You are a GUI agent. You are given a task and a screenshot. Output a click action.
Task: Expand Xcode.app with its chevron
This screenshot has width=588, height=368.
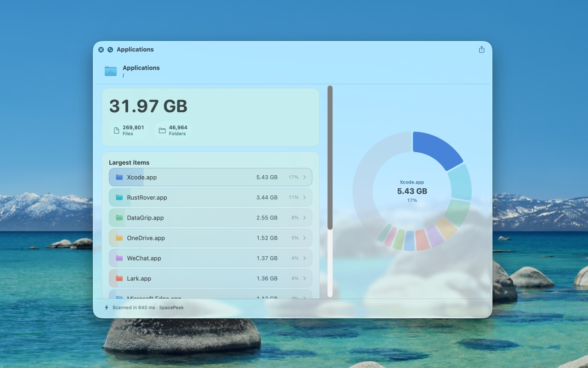tap(305, 177)
